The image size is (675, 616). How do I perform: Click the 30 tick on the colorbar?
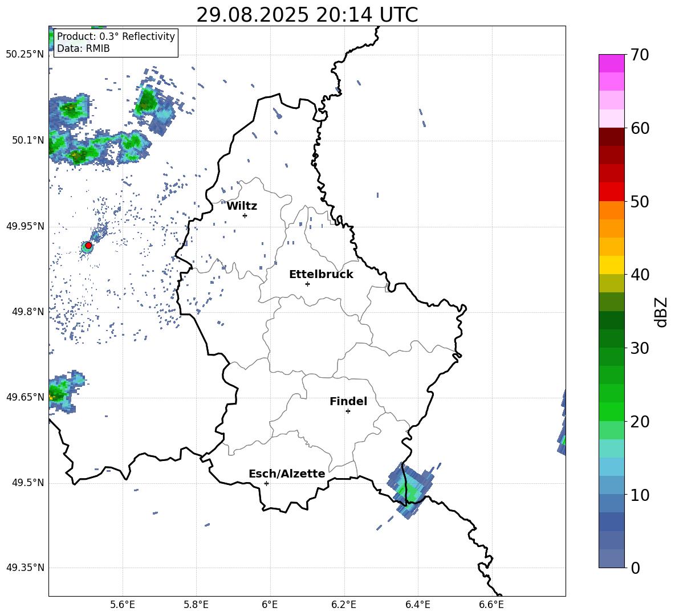point(640,348)
